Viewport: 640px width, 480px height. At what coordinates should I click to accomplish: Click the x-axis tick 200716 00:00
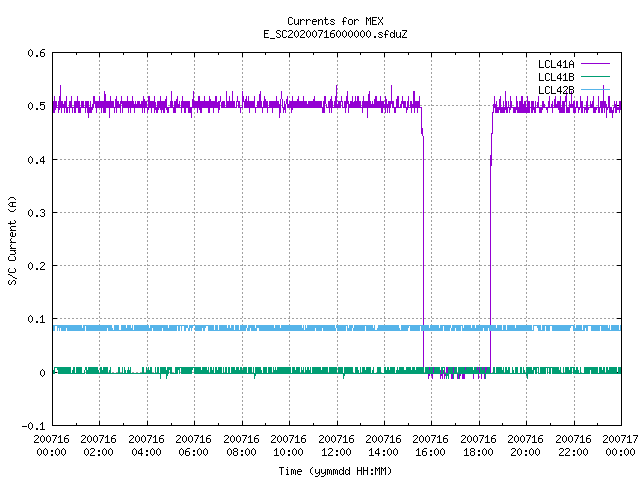click(51, 446)
